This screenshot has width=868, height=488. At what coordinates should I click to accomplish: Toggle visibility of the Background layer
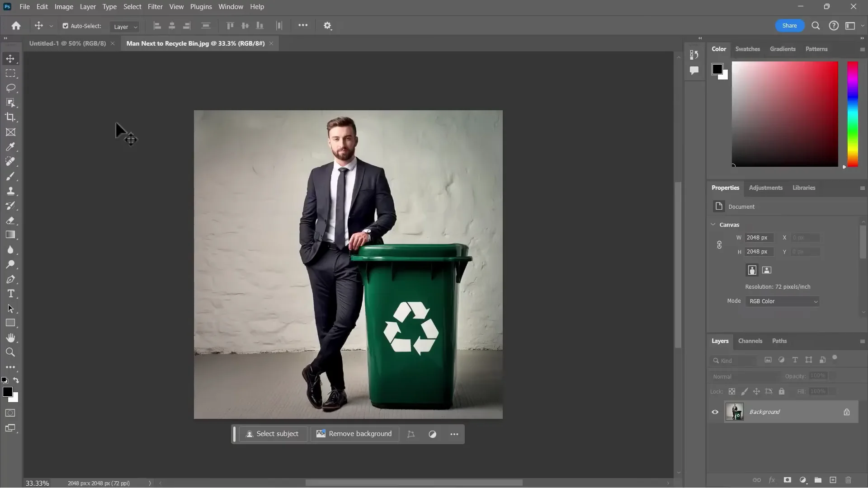coord(715,412)
